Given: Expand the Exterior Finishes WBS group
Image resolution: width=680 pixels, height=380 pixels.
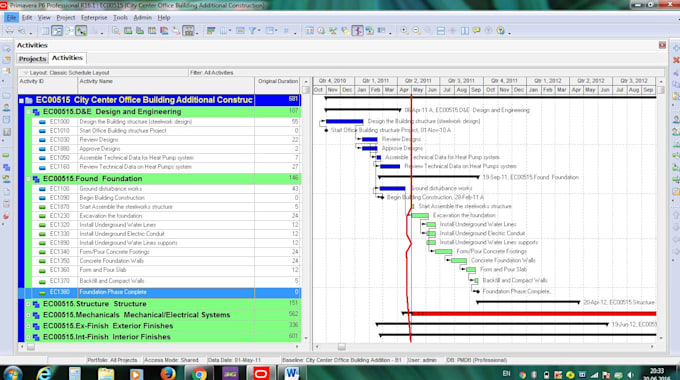Looking at the screenshot, I should [28, 326].
